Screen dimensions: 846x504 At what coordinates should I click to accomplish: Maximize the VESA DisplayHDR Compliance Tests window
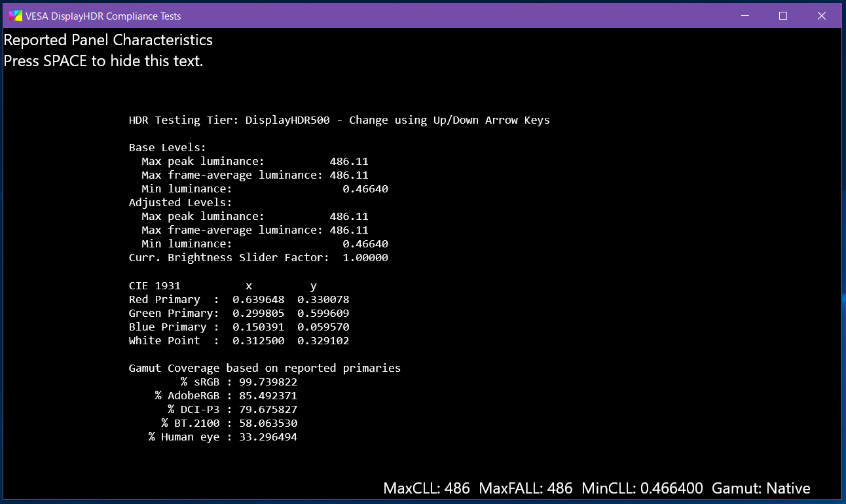[x=783, y=16]
